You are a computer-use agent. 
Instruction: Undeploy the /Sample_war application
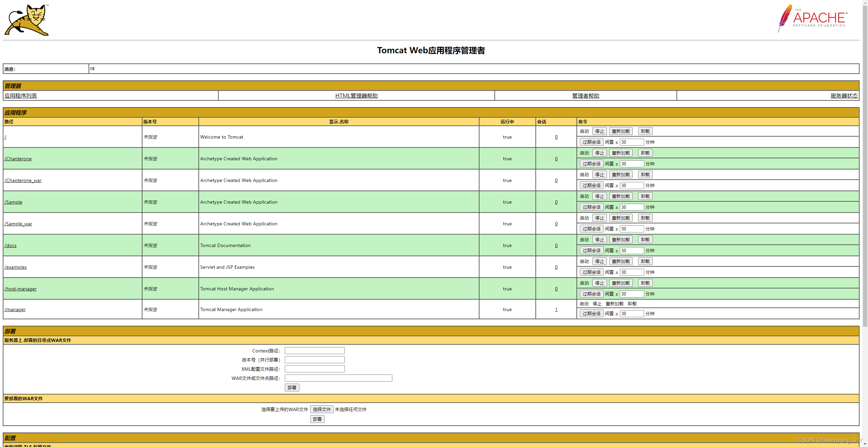[x=645, y=218]
